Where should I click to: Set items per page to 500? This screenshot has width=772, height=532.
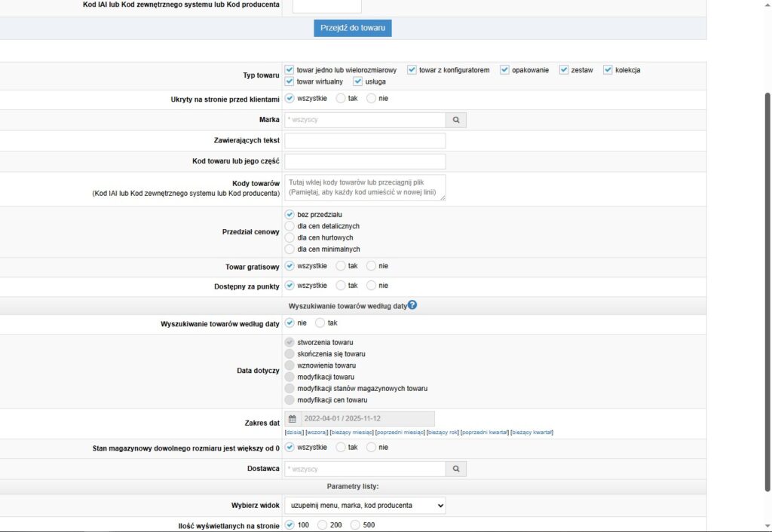coord(354,525)
